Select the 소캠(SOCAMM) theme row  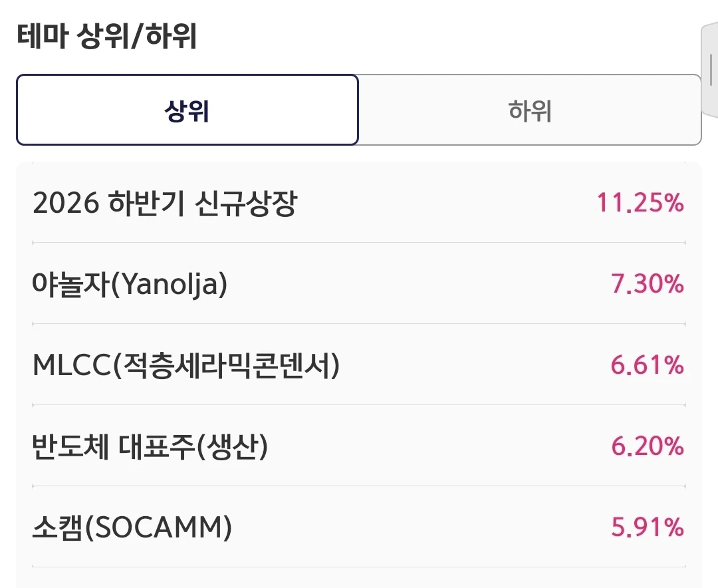click(358, 527)
